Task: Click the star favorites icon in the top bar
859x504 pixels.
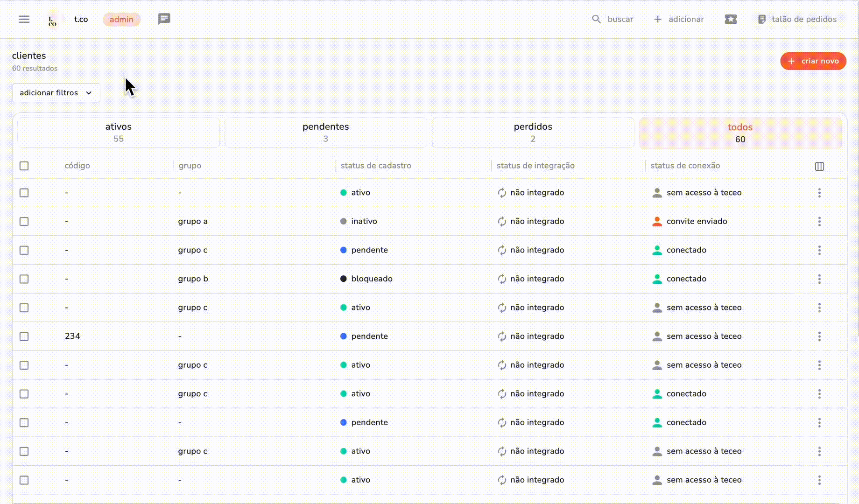Action: pyautogui.click(x=731, y=19)
